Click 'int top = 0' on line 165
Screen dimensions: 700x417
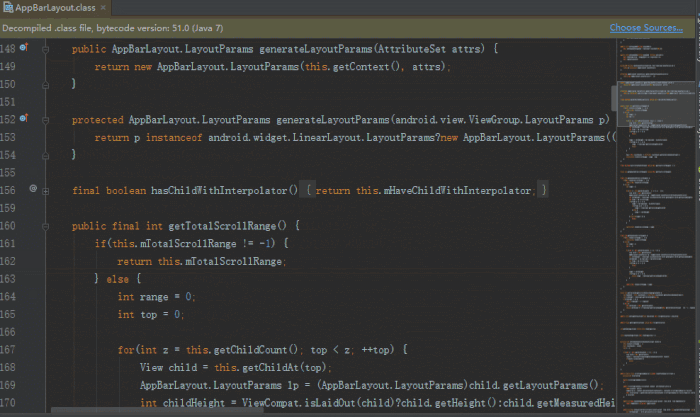click(x=150, y=315)
